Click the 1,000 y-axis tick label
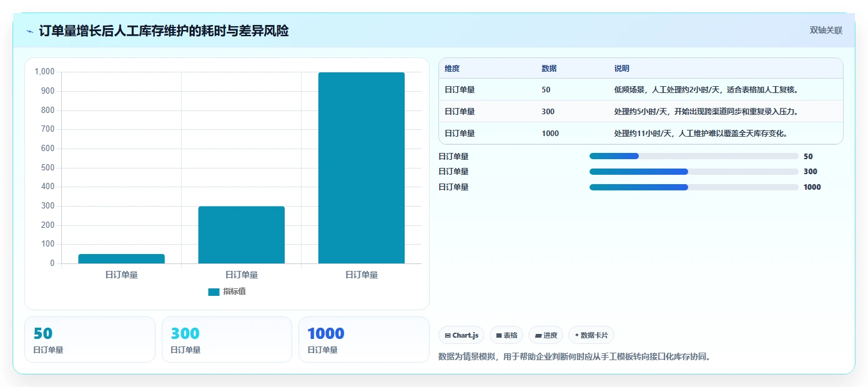Screen dimensions: 868x387 pos(45,72)
